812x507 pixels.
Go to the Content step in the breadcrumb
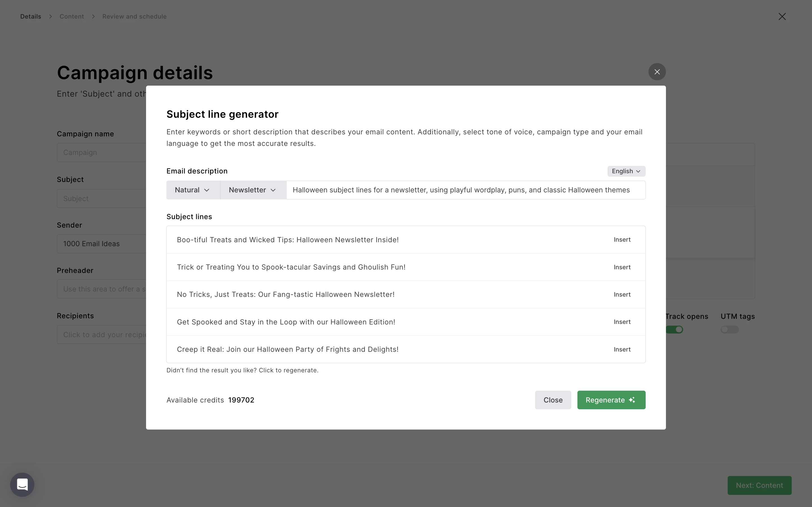[72, 16]
